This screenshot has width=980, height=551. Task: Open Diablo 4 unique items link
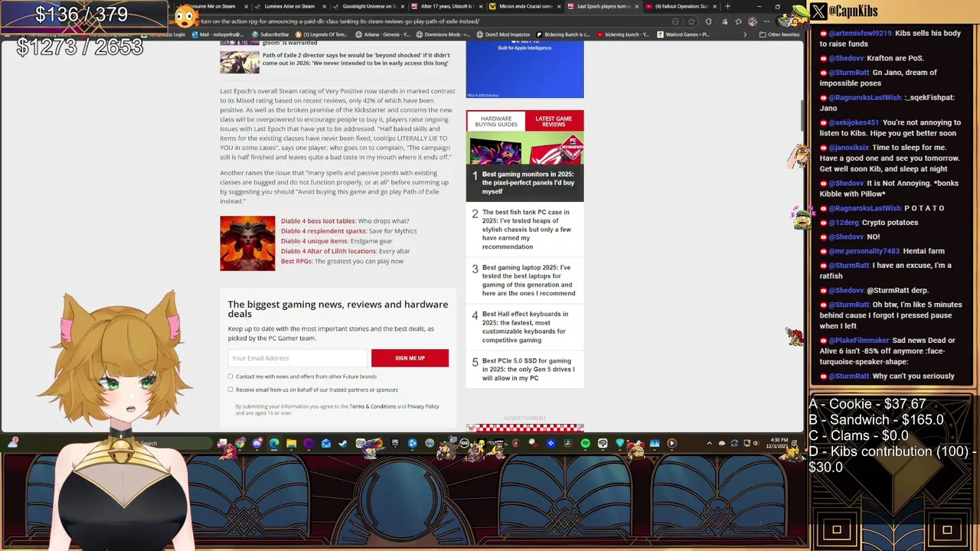pos(314,241)
